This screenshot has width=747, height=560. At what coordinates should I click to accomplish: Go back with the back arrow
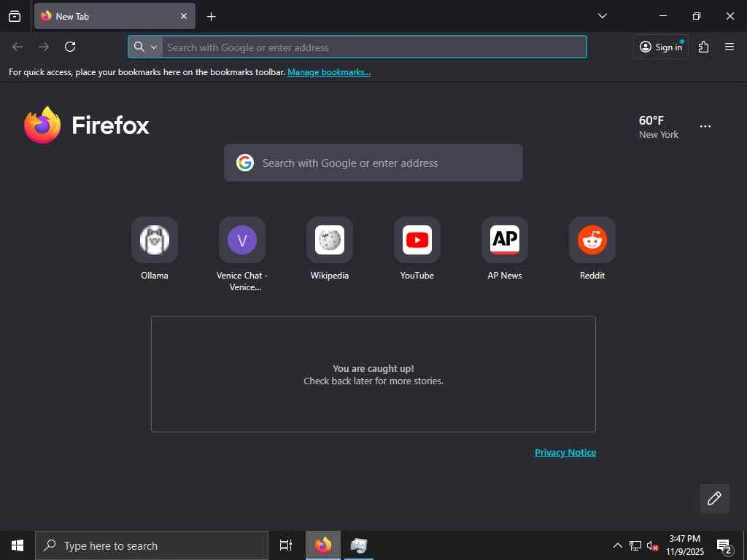(x=18, y=47)
